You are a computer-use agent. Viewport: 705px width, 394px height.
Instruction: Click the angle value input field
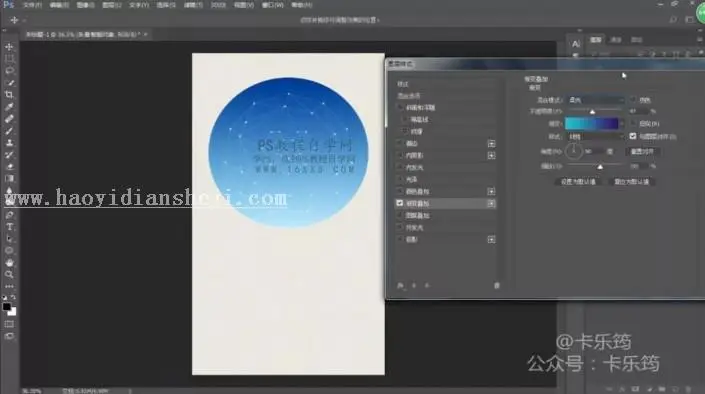(594, 152)
